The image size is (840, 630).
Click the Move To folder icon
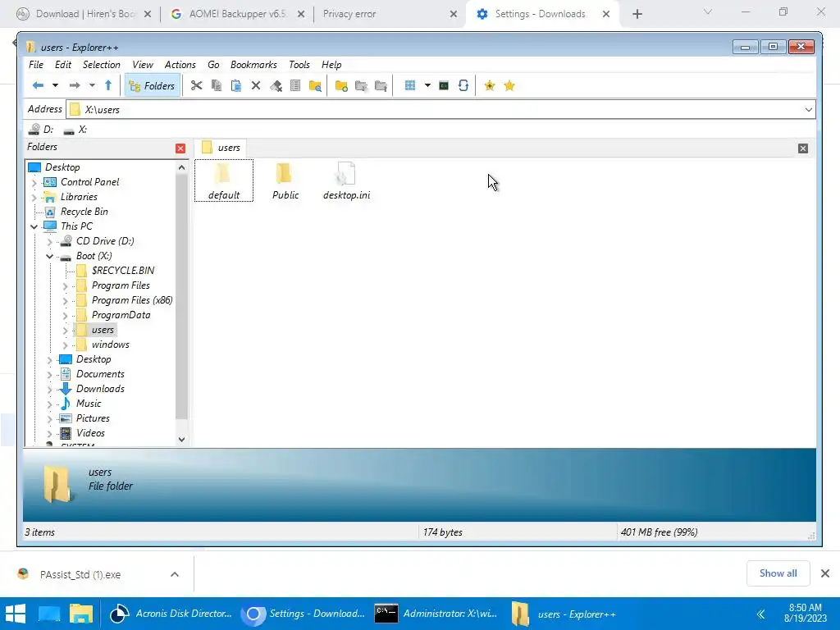pos(381,85)
